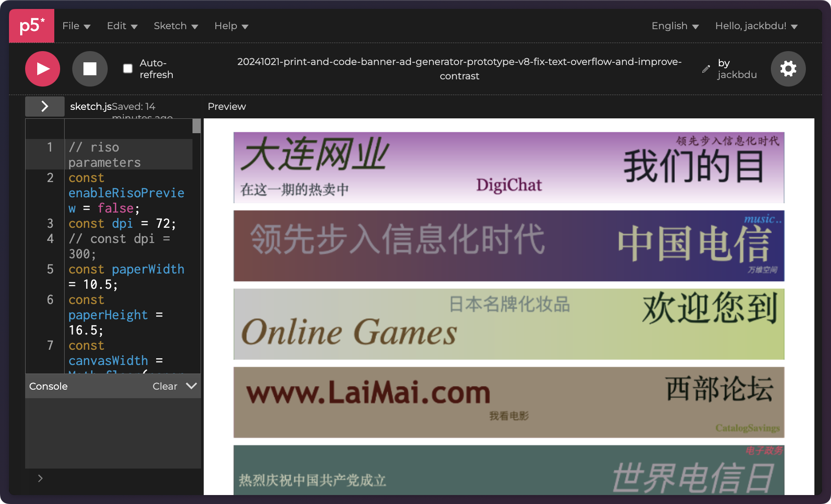Click the pencil icon to rename sketch
831x504 pixels.
(x=706, y=69)
